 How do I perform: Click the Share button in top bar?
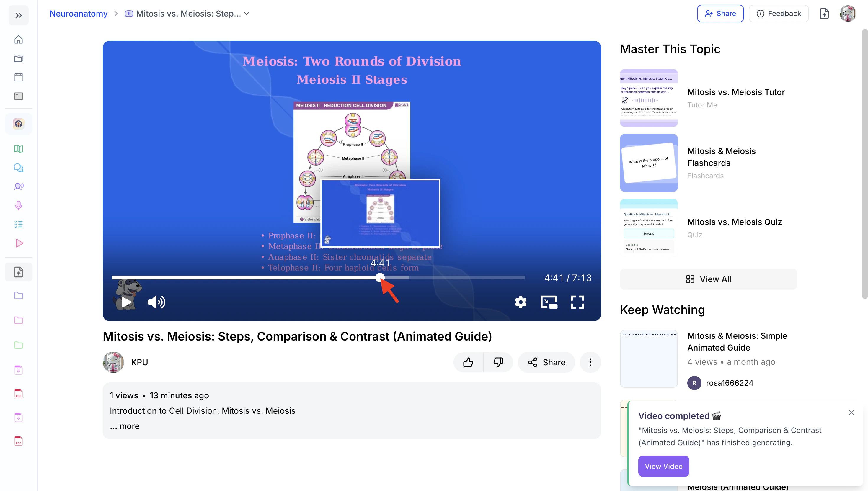coord(720,14)
